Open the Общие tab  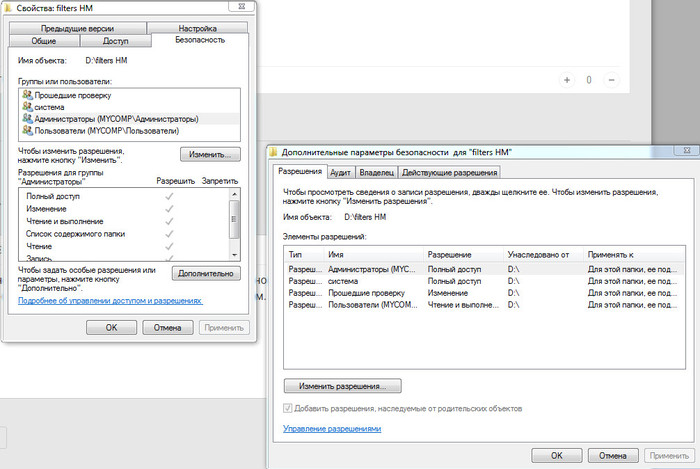[x=44, y=41]
